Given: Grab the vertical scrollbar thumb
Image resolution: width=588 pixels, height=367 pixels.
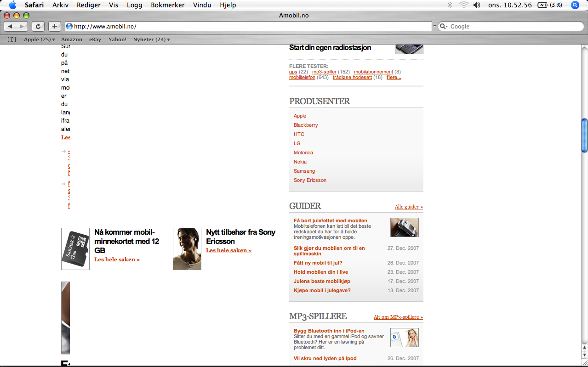Looking at the screenshot, I should (584, 136).
